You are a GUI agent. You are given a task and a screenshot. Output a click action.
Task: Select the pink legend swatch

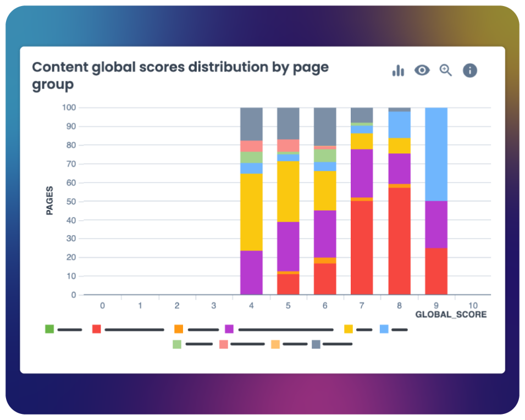(x=224, y=344)
